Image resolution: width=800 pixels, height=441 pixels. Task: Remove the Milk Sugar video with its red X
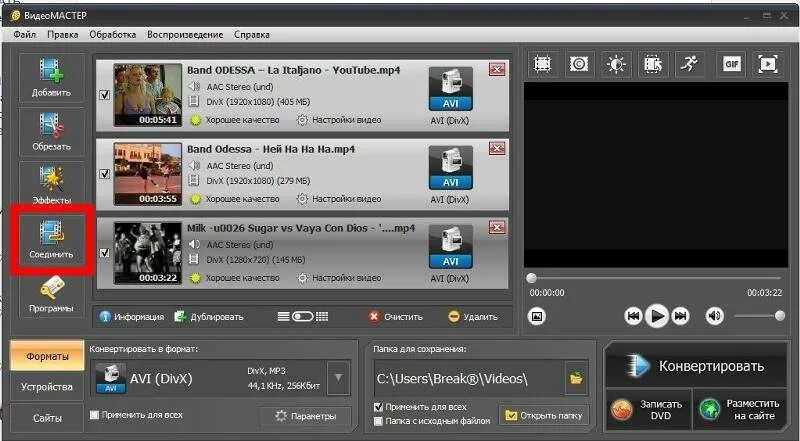coord(497,227)
